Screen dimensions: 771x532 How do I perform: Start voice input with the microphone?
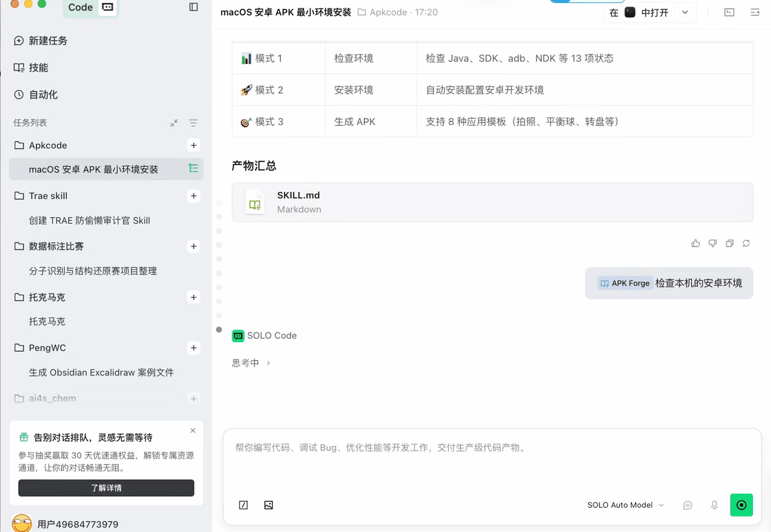714,505
